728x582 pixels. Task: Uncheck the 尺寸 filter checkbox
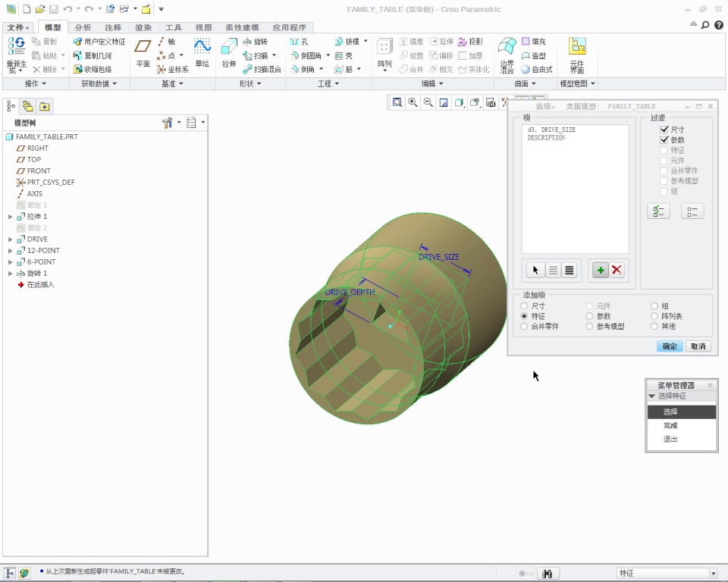point(664,129)
